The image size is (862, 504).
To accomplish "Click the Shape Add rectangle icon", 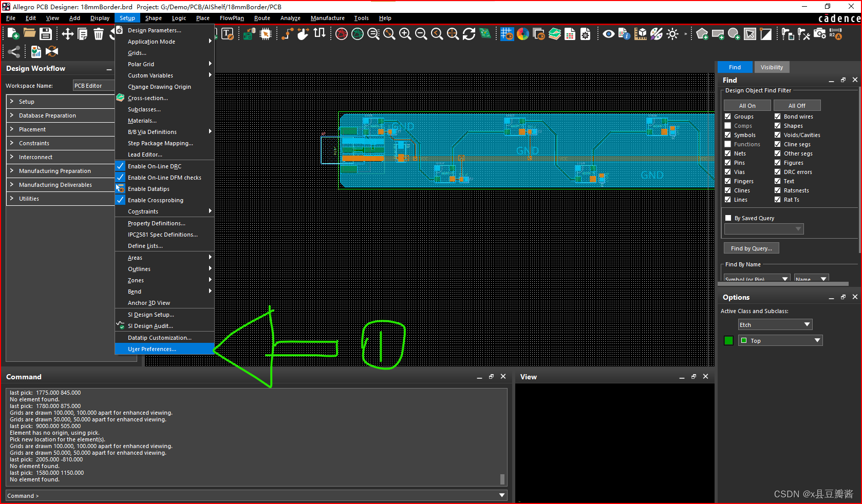I will pyautogui.click(x=718, y=34).
